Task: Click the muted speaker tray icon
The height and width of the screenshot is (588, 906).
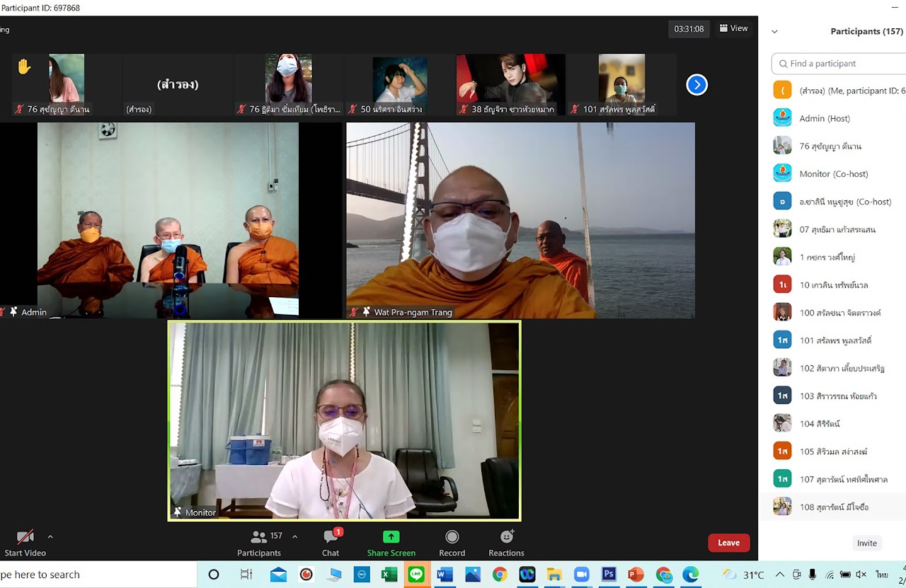Action: [x=861, y=575]
